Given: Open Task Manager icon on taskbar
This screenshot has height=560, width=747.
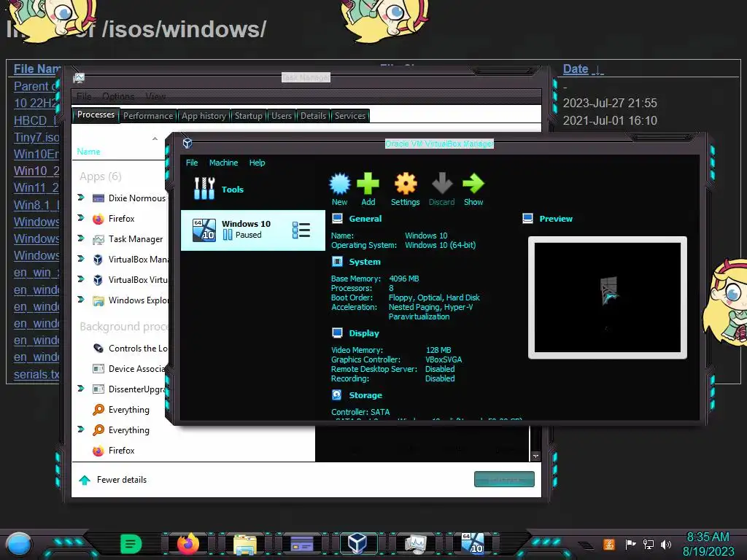Looking at the screenshot, I should (415, 544).
